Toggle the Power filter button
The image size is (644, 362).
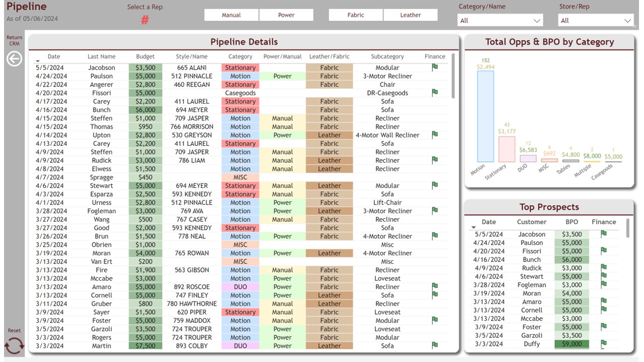tap(286, 15)
